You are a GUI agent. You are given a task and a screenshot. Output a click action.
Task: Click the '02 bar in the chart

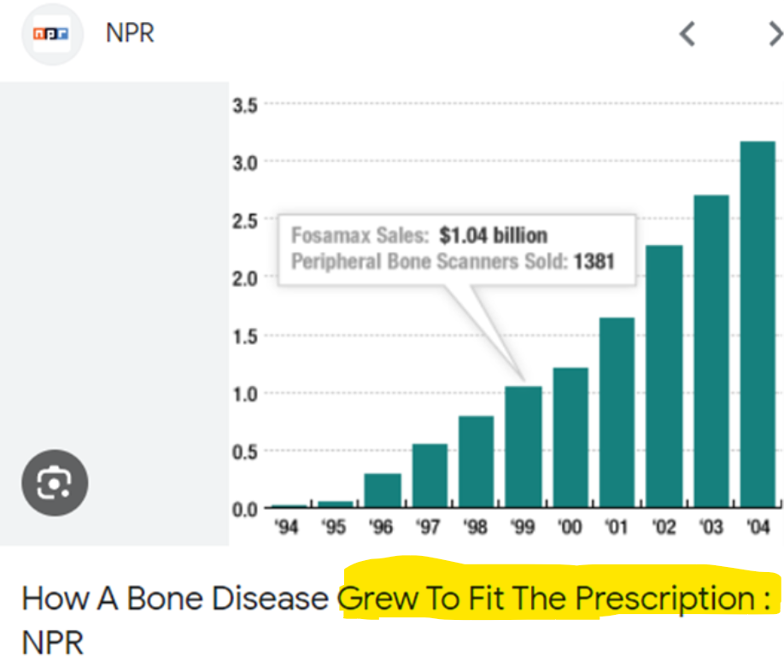[664, 377]
